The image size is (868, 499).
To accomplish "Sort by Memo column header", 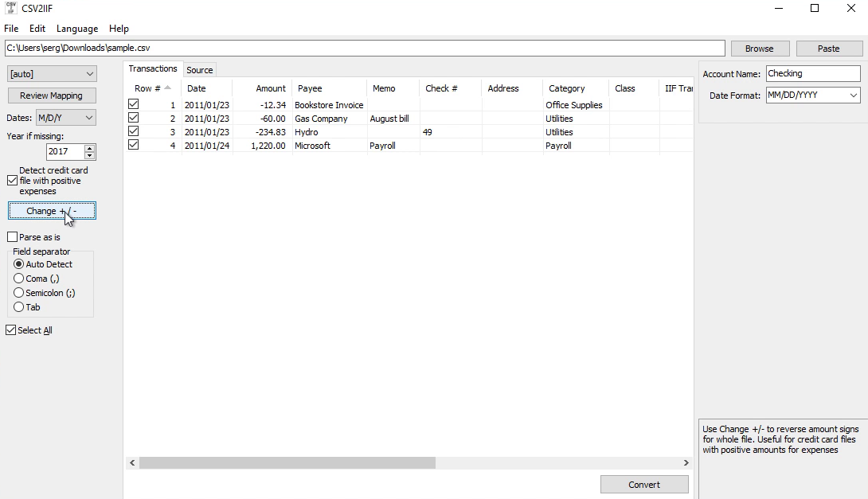I will (x=393, y=88).
